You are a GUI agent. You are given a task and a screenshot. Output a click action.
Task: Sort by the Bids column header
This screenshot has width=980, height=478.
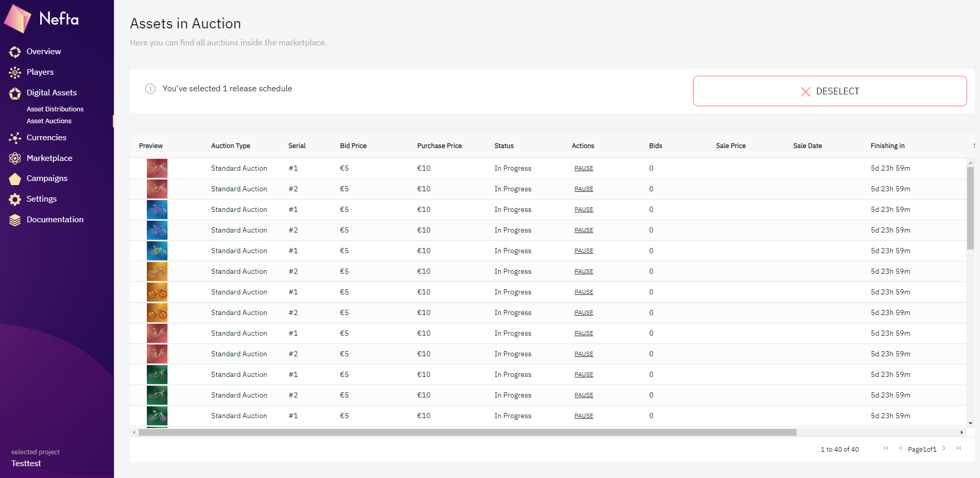(655, 146)
